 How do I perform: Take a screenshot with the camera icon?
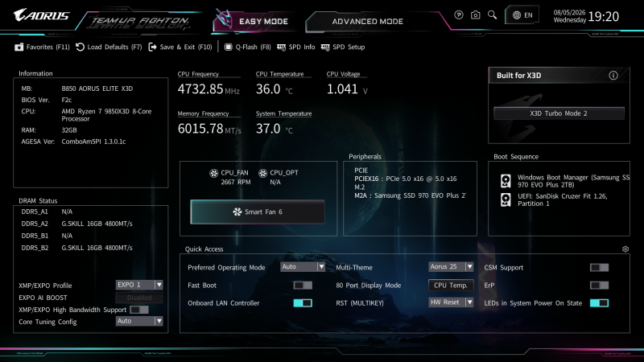(475, 15)
